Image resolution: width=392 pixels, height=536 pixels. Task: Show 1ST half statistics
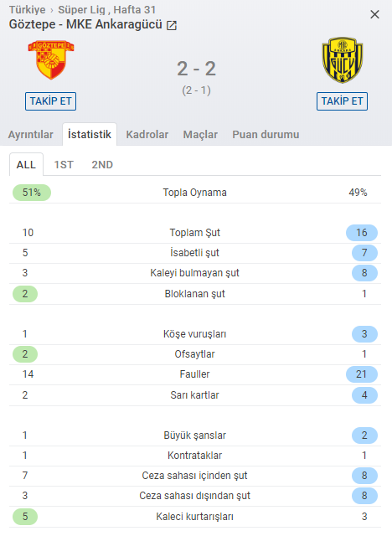coord(64,165)
